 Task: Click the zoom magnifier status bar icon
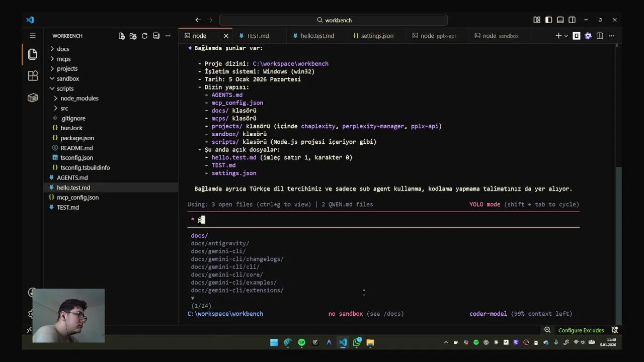pyautogui.click(x=547, y=330)
